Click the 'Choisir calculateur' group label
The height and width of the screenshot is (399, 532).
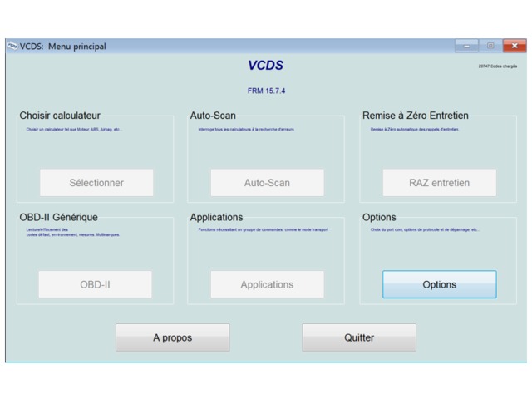click(x=60, y=116)
